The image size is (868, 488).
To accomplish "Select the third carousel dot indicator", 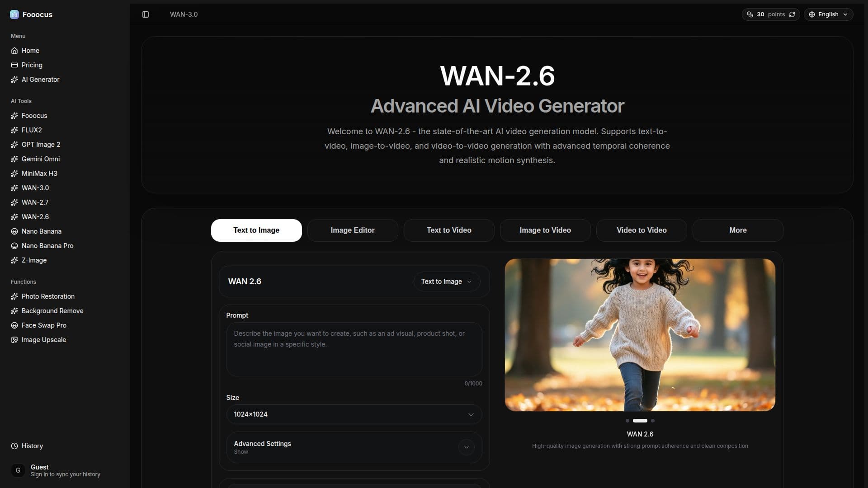I will pyautogui.click(x=653, y=421).
